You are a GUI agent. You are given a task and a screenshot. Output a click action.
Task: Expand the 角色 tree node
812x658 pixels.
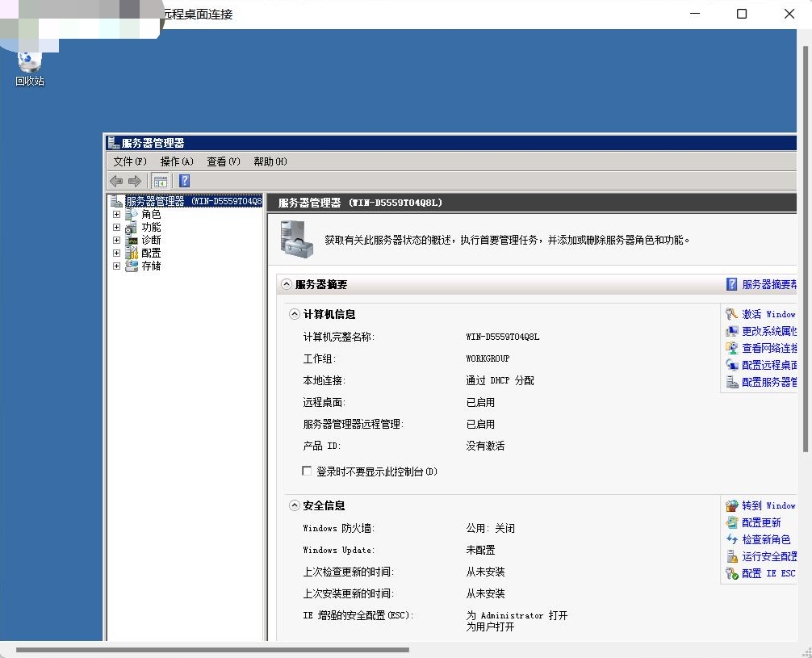pos(116,214)
